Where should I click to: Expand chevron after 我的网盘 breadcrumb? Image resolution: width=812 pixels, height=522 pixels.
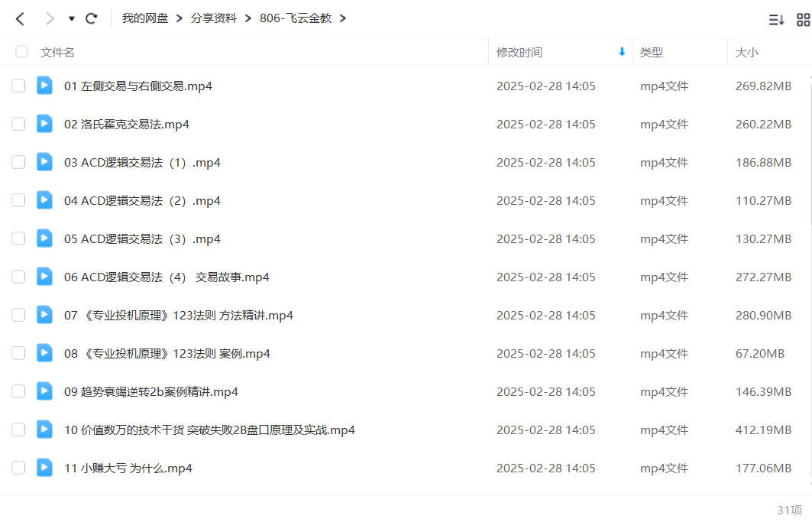[180, 18]
